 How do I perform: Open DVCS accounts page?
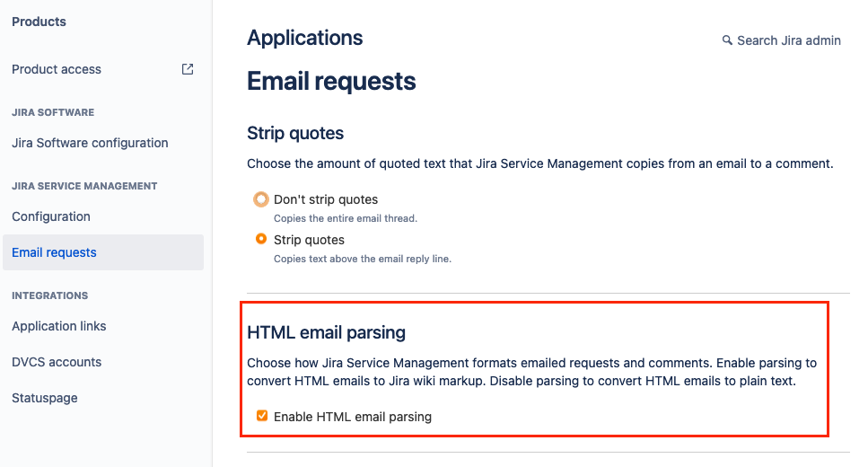[57, 362]
